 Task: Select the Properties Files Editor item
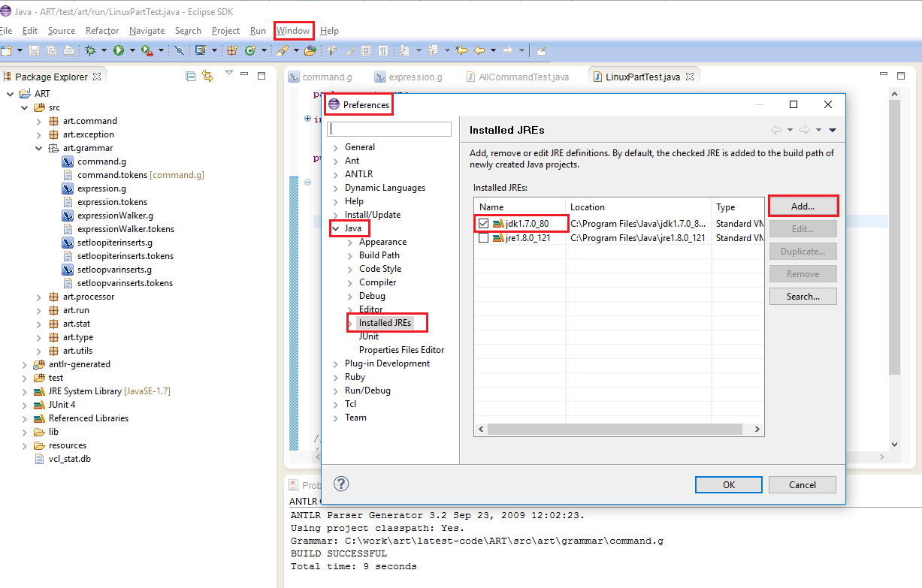pyautogui.click(x=401, y=350)
